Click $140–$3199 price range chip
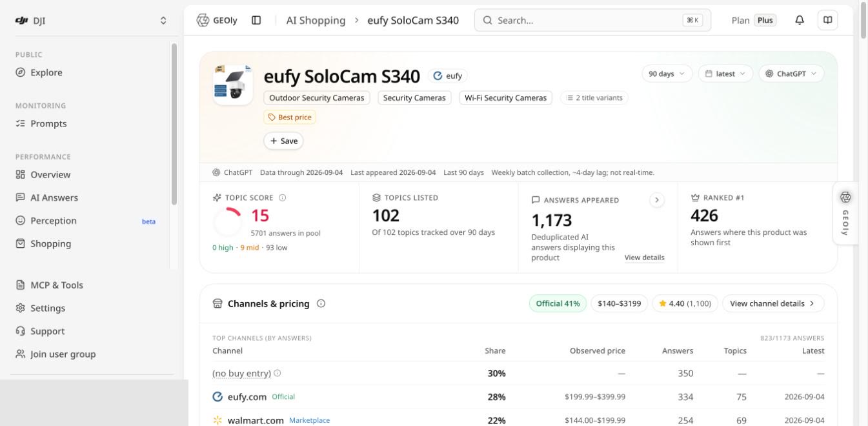868x426 pixels. pyautogui.click(x=619, y=303)
